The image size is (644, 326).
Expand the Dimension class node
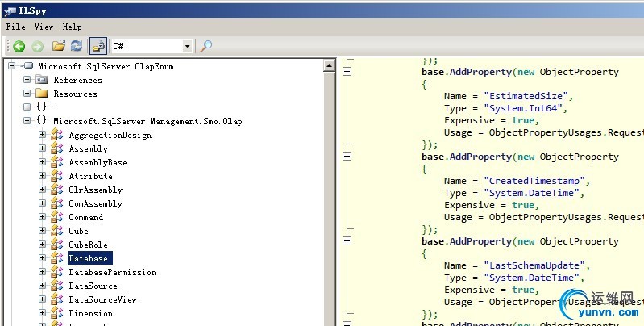click(42, 313)
